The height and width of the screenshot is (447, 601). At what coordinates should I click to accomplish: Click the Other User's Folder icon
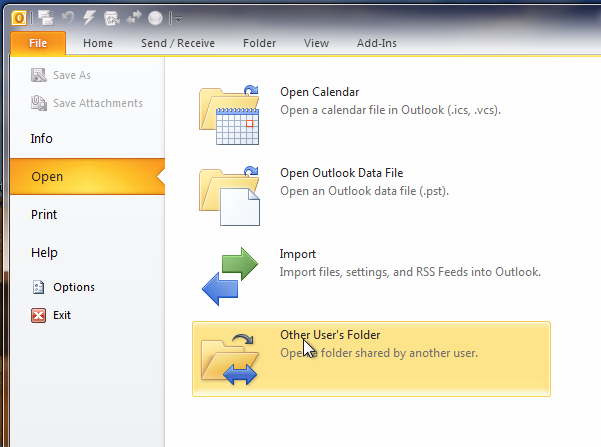(229, 359)
